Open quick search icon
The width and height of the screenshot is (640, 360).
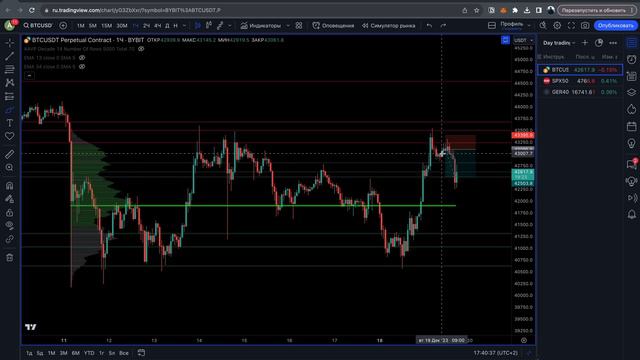[543, 25]
